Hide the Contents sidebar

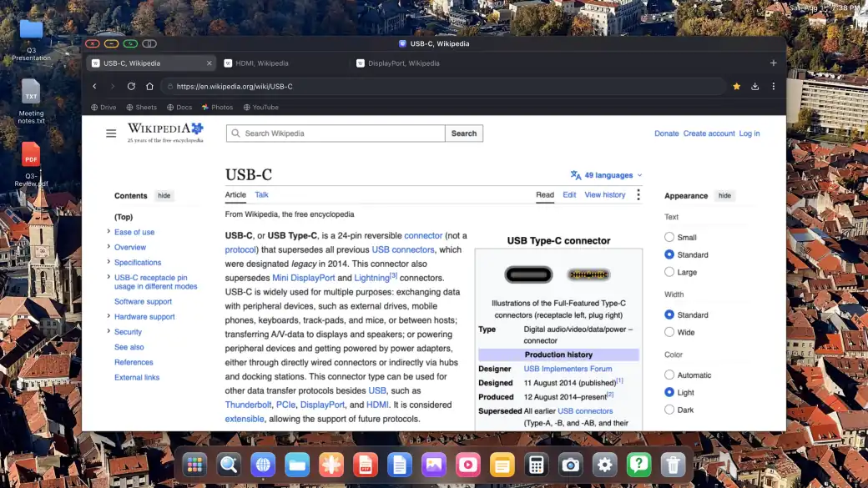(164, 196)
